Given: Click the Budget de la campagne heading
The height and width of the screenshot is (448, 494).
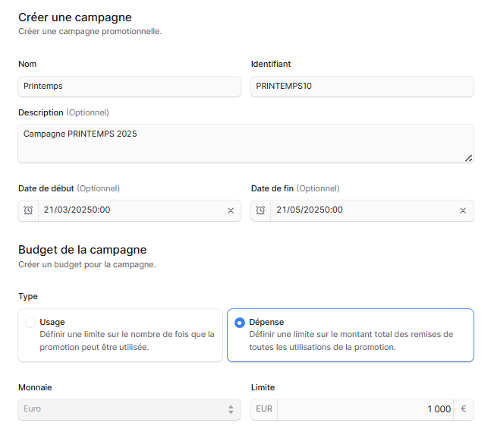Looking at the screenshot, I should 82,250.
